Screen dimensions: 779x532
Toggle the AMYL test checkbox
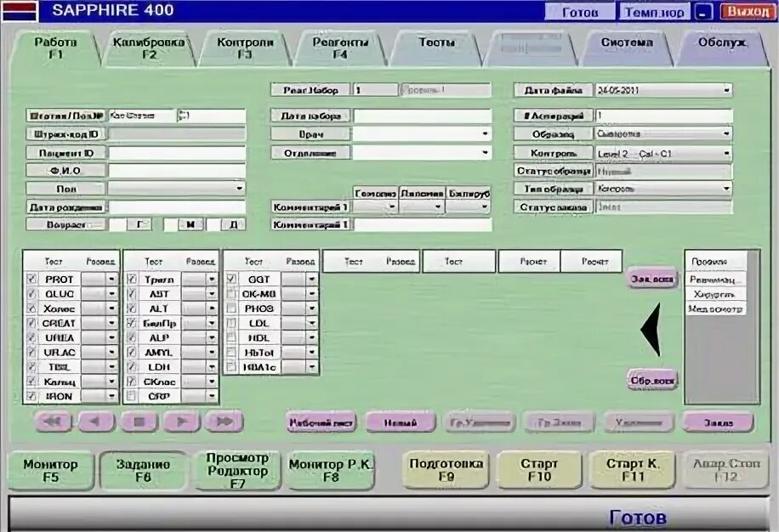[x=132, y=353]
